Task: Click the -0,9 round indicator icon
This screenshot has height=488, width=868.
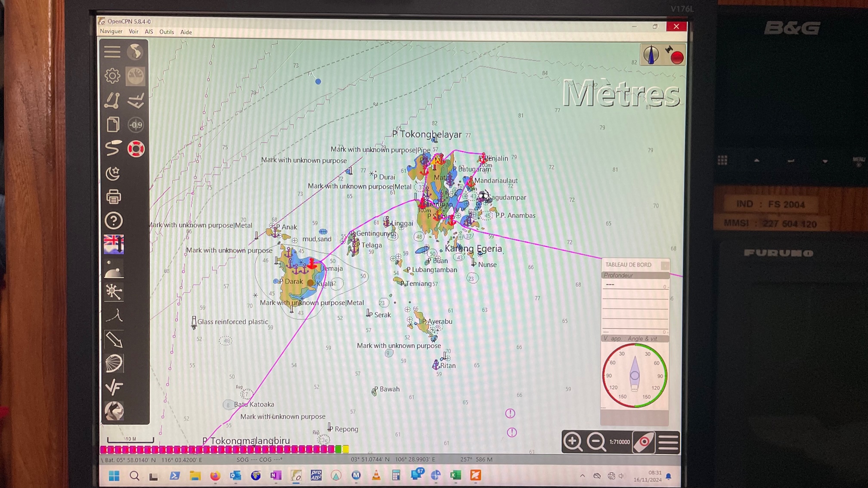Action: 136,125
